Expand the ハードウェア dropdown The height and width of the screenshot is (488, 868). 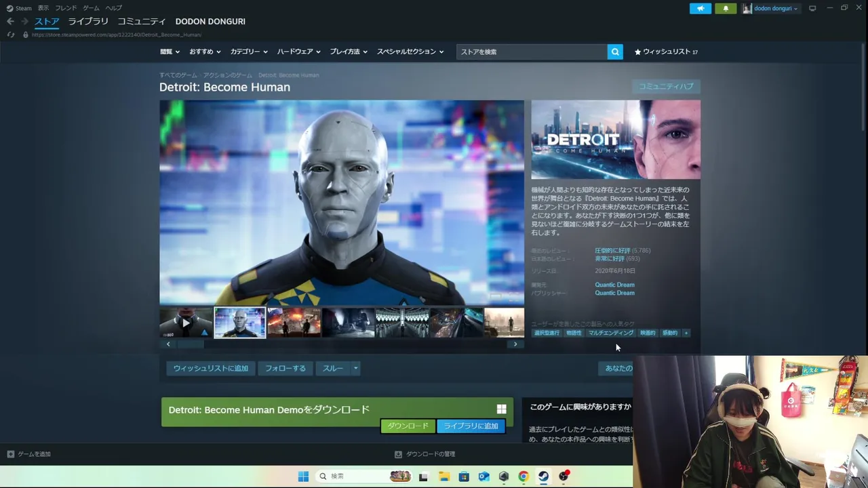pos(298,52)
